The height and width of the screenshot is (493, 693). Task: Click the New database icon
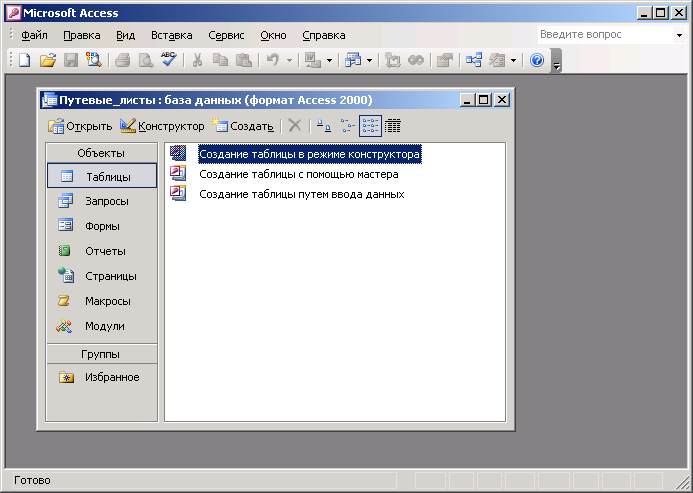25,60
